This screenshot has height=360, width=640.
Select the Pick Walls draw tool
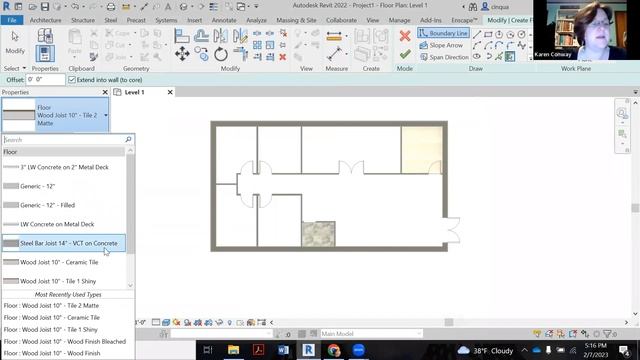(x=510, y=57)
